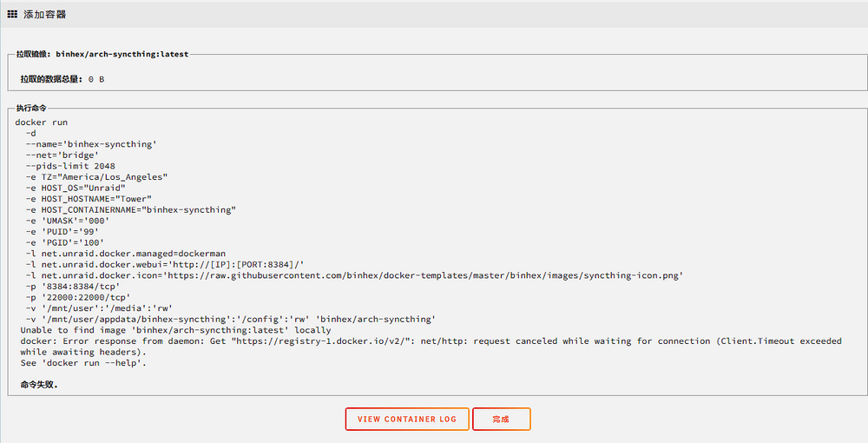Screen dimensions: 868x443
Task: Click the HOST_HOSTNAME="Tower" line
Action: pos(89,199)
